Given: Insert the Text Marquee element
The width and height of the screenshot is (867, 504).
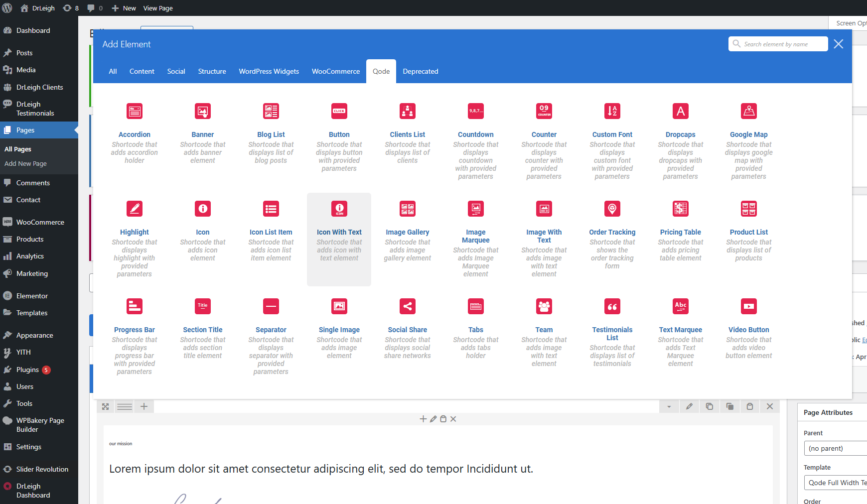Looking at the screenshot, I should click(x=681, y=330).
